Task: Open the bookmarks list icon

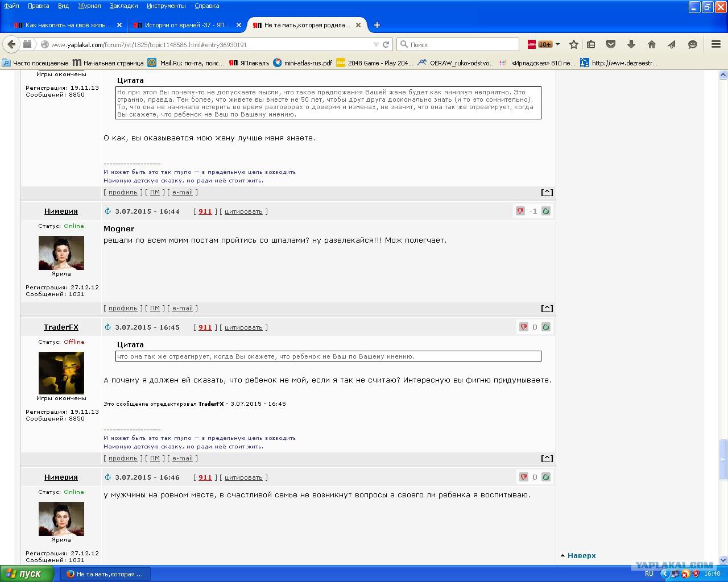Action: pos(591,44)
